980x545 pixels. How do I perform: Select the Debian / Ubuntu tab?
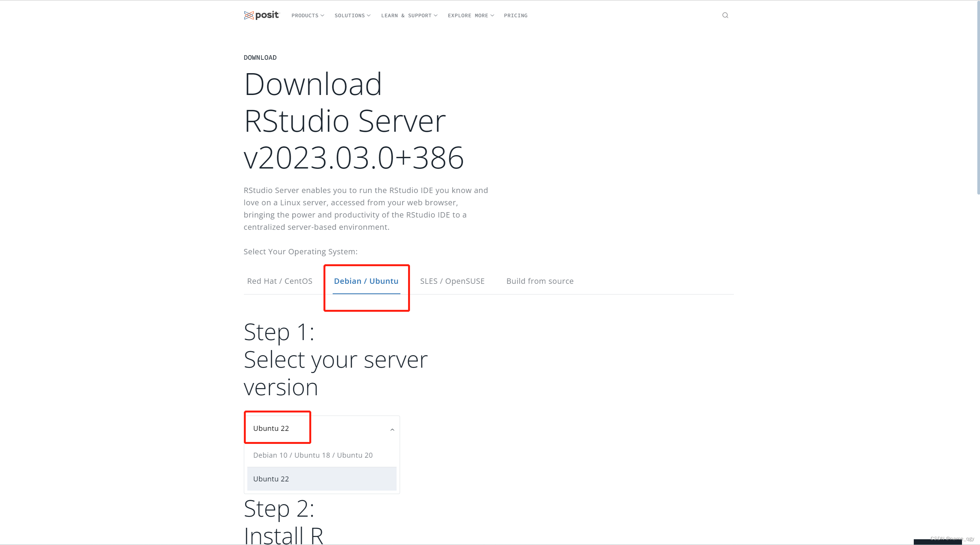coord(366,281)
